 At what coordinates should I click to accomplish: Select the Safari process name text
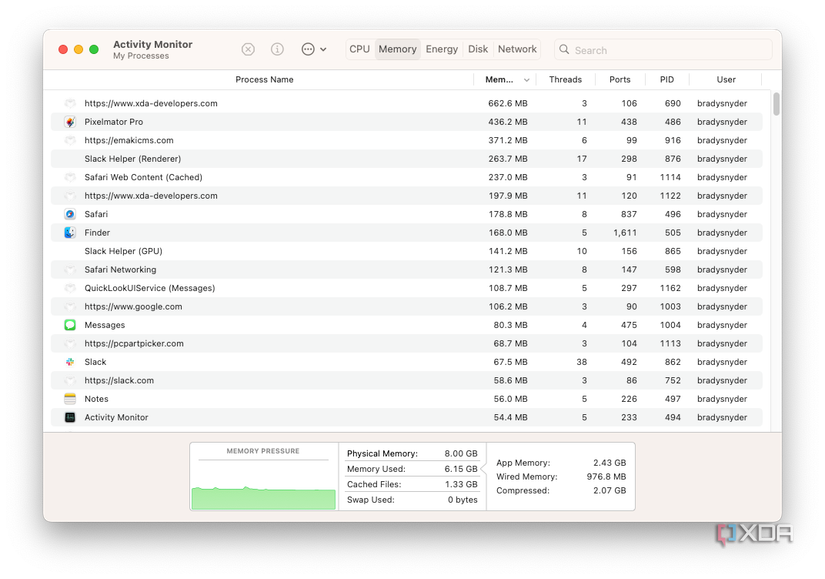(x=96, y=214)
